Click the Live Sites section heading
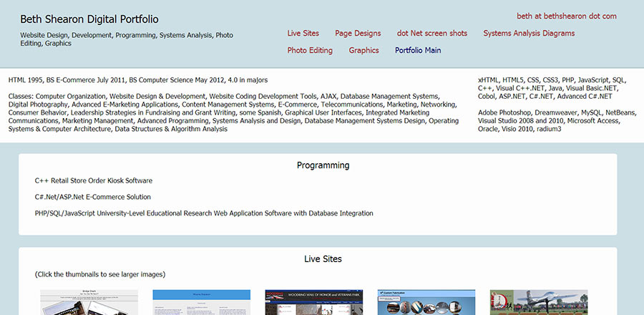 (x=323, y=258)
